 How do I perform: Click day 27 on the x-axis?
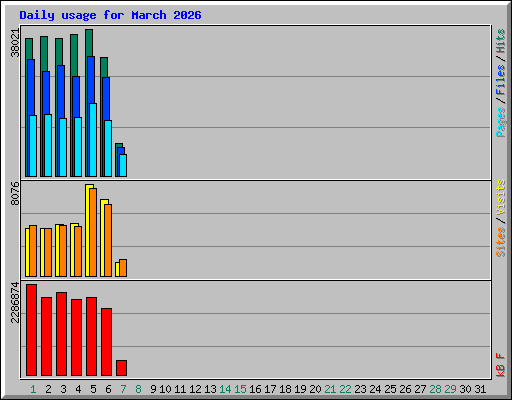coord(420,389)
